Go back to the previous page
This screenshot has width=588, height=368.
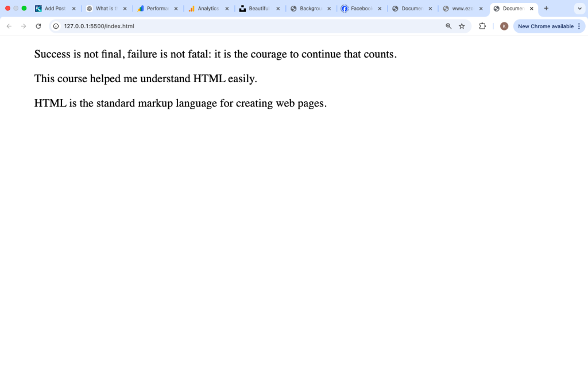coord(9,26)
